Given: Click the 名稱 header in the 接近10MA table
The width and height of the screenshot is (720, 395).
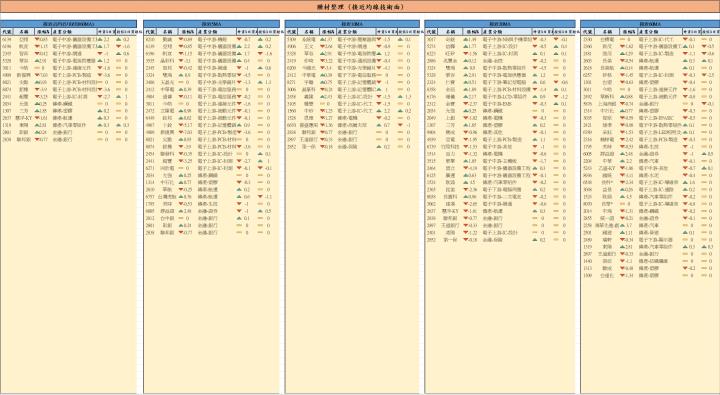Looking at the screenshot, I should [x=308, y=32].
